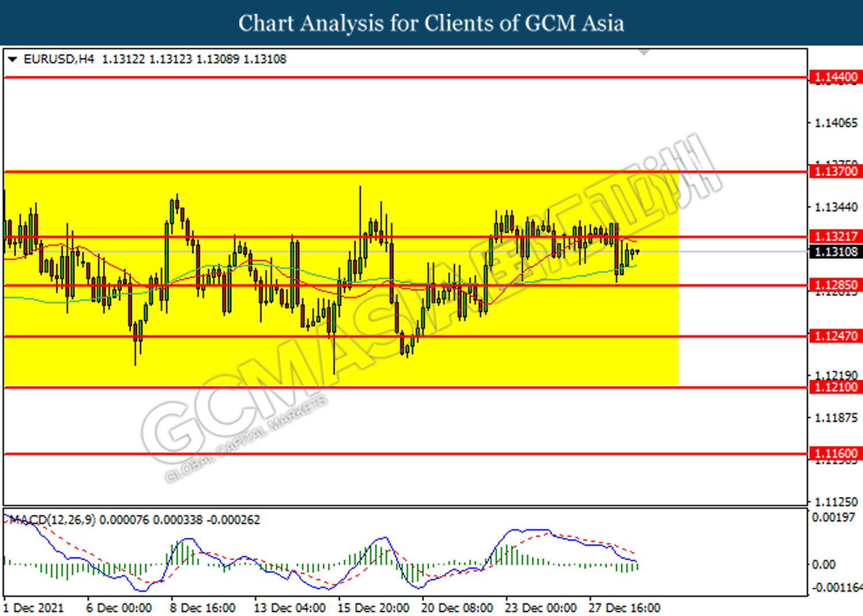Click the 13 Dec 04:00 time label
This screenshot has height=616, width=863.
289,608
